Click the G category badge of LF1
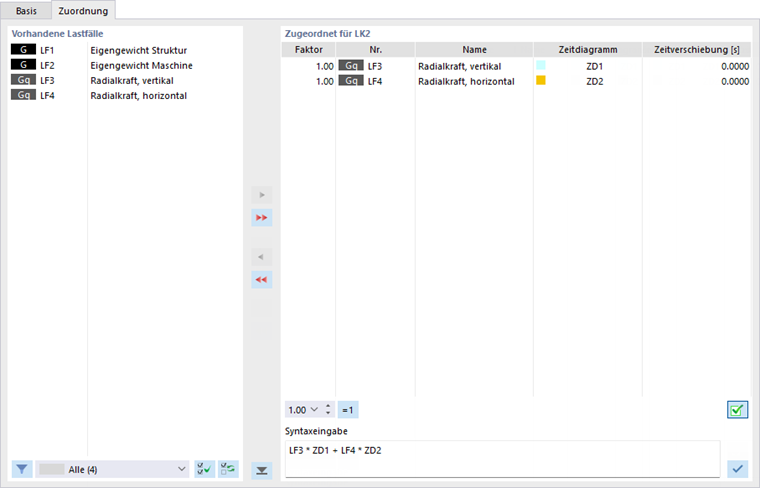The height and width of the screenshot is (488, 760). click(x=23, y=50)
